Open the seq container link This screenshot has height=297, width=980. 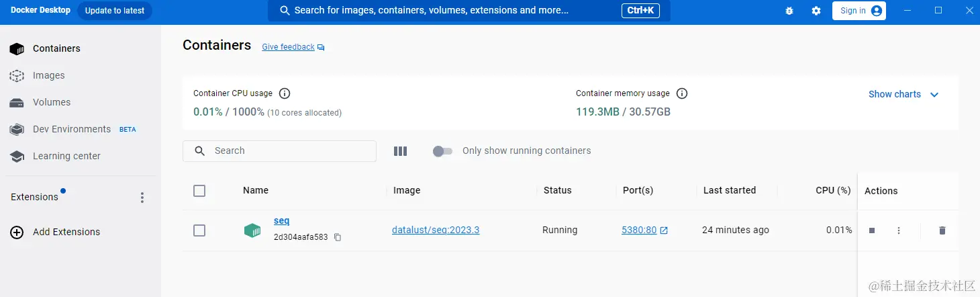pyautogui.click(x=281, y=220)
